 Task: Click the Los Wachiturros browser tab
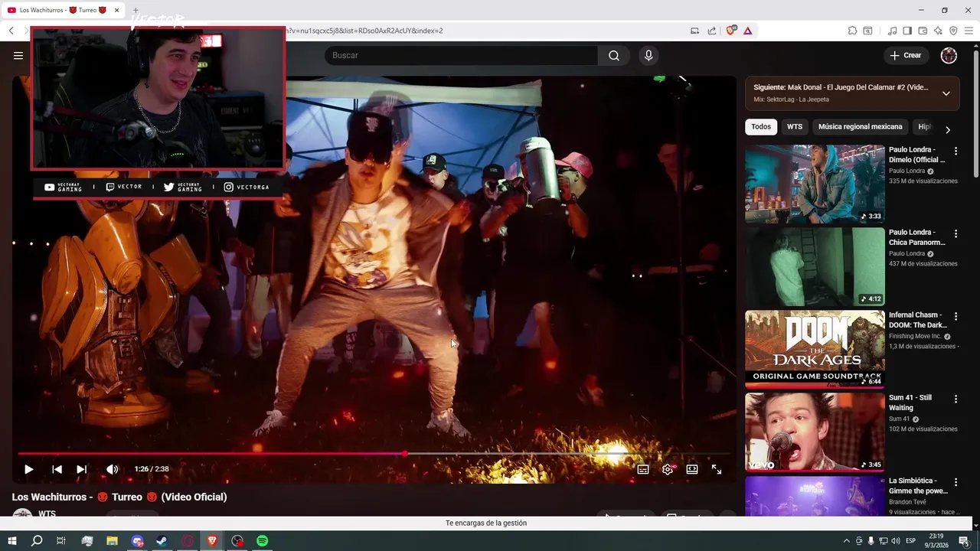point(63,10)
